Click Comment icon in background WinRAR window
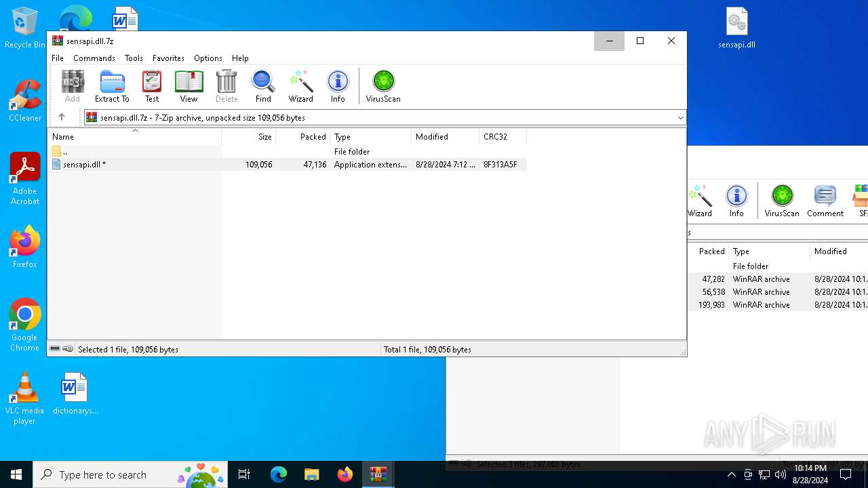The image size is (868, 488). tap(825, 201)
